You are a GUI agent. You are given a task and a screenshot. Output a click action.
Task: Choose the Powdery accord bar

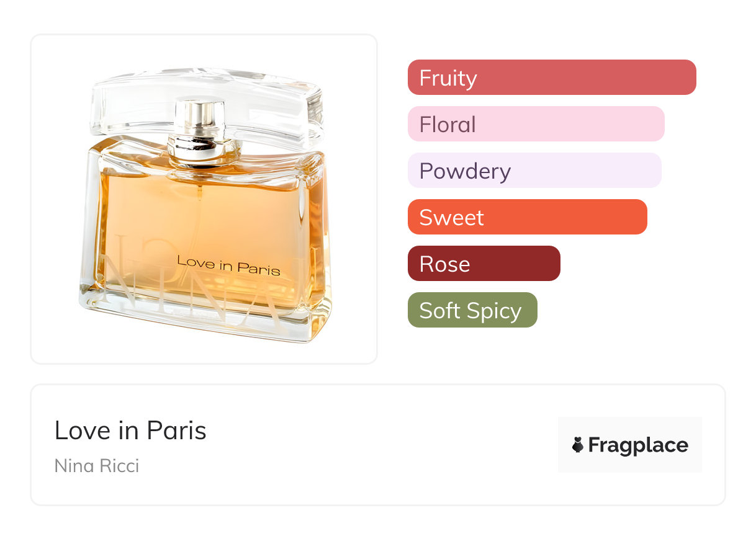(534, 171)
